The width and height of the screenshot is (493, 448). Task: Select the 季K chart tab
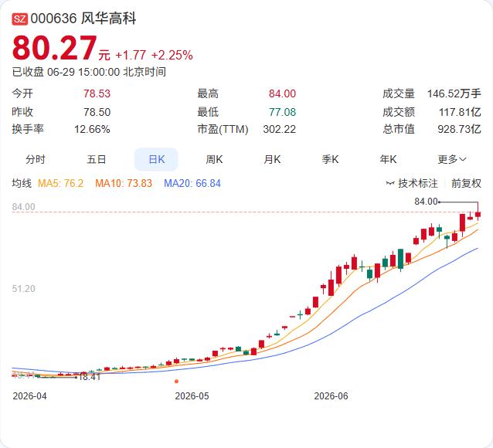pos(330,159)
